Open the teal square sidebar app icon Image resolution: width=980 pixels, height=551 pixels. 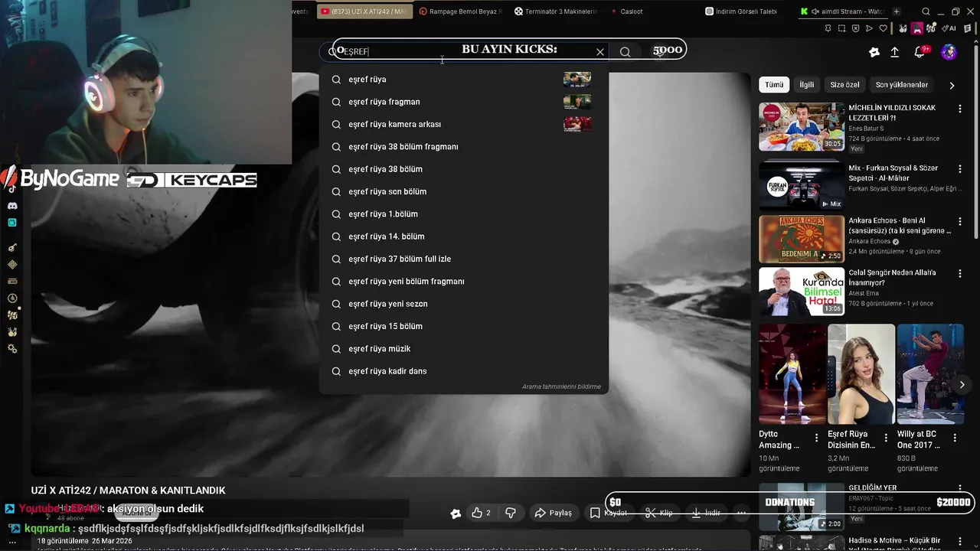(12, 223)
